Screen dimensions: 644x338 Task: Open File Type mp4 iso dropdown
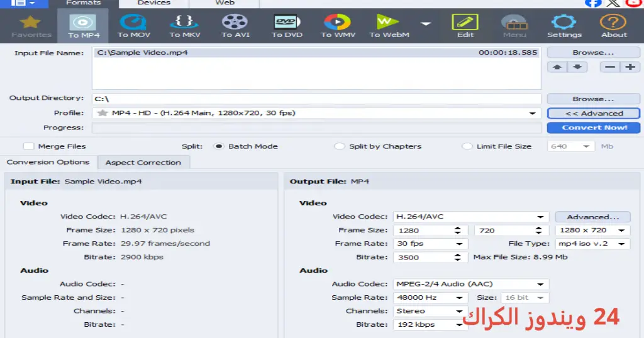pyautogui.click(x=592, y=244)
